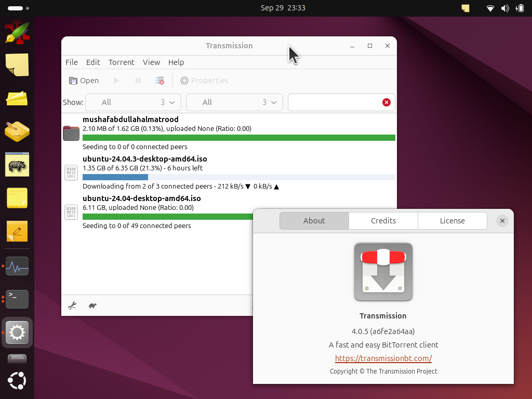
Task: Toggle the turtle alternative speed limits
Action: click(x=92, y=305)
